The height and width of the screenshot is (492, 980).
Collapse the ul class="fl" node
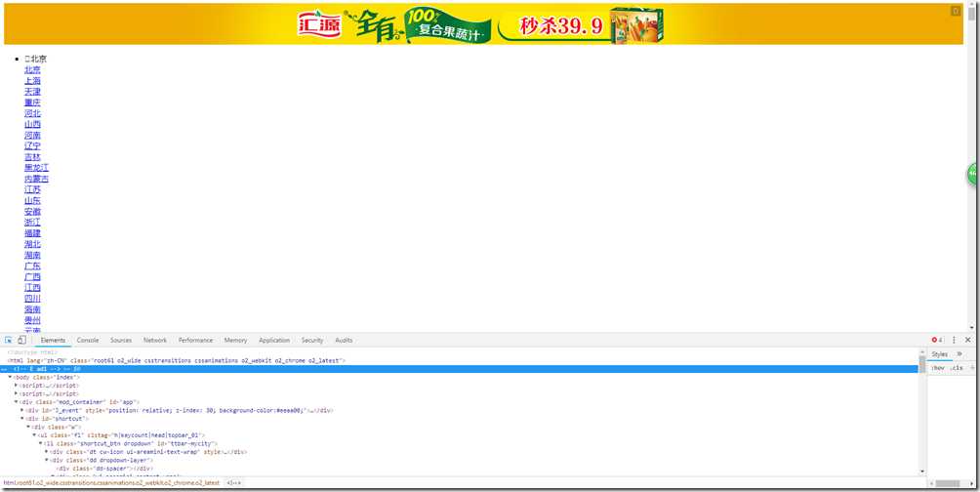(x=35, y=434)
